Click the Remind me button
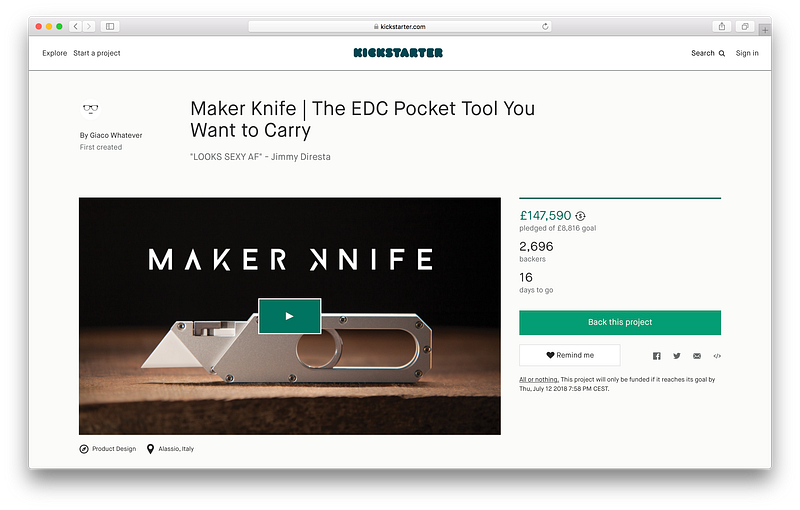This screenshot has height=510, width=800. [569, 355]
